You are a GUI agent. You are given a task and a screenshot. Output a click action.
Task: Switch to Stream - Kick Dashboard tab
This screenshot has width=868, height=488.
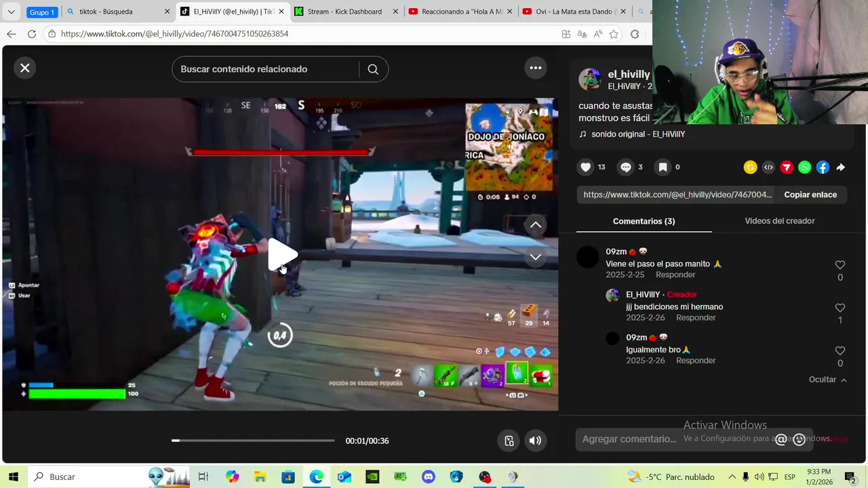point(346,12)
